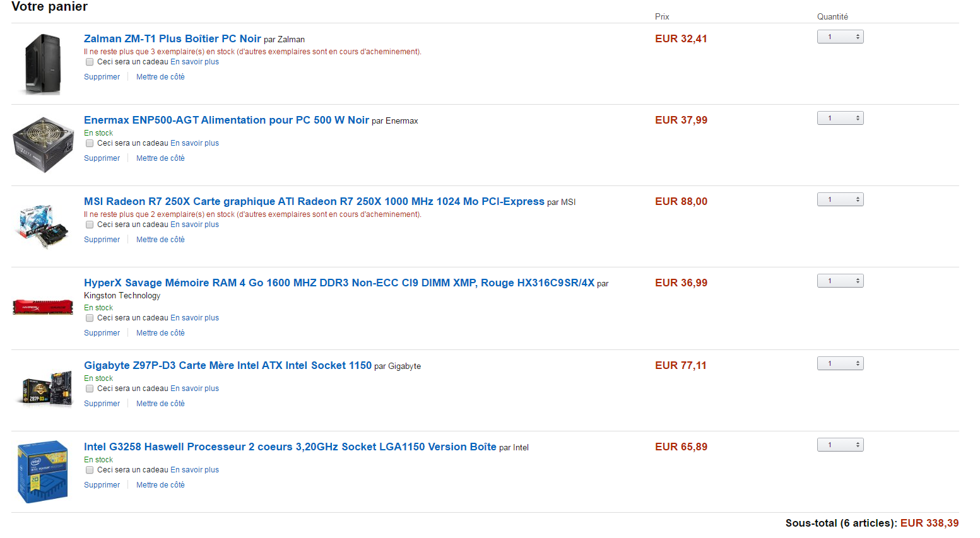Remove the Zalman ZM-T1 case with Supprimer
Image resolution: width=980 pixels, height=538 pixels.
102,77
